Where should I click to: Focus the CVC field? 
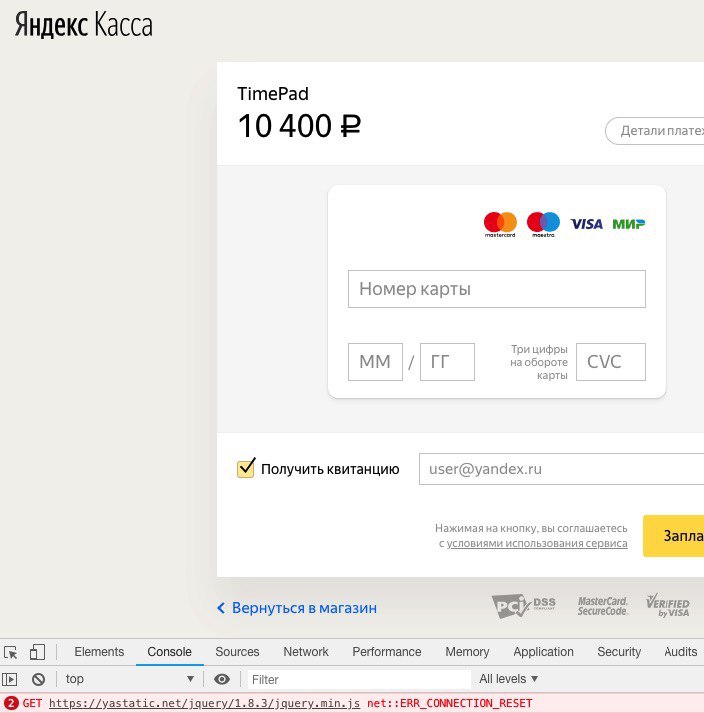[611, 362]
